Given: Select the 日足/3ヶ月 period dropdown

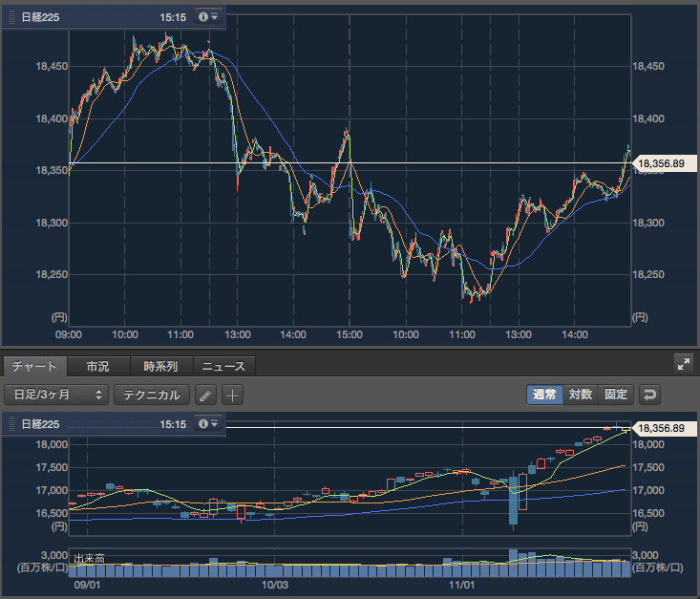Looking at the screenshot, I should pos(56,395).
